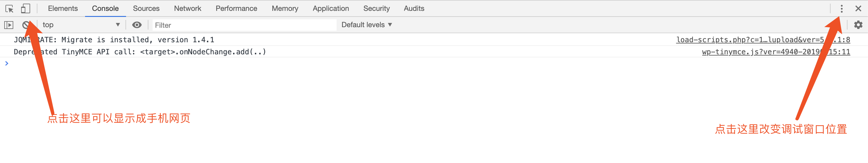Open console settings gear icon
This screenshot has width=868, height=163.
click(858, 25)
